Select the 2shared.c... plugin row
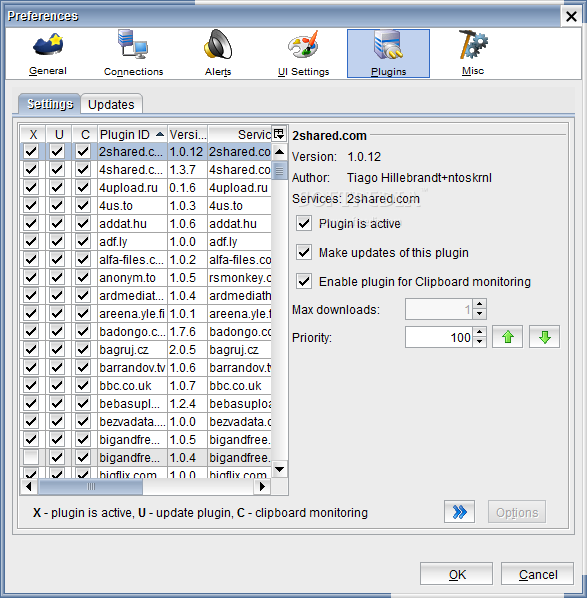587x598 pixels. pyautogui.click(x=146, y=151)
